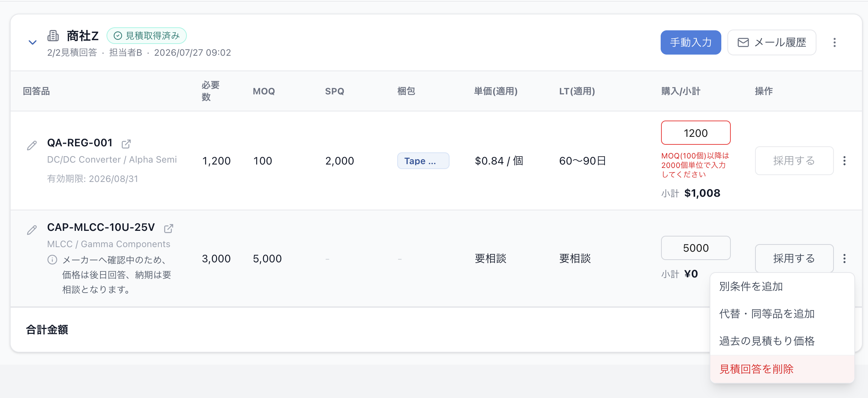
Task: Open the QA-REG-001 external link icon
Action: [x=126, y=144]
